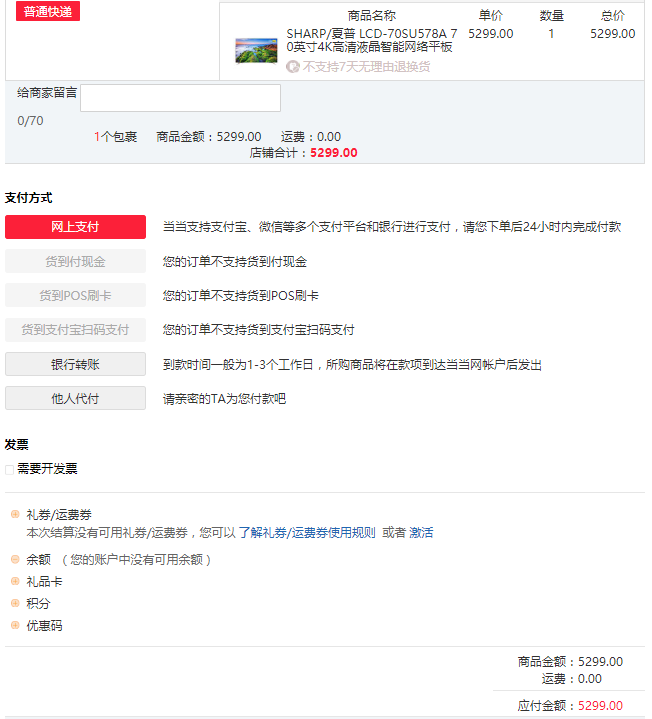652x719 pixels.
Task: Select the 货到支付宝扫码支付 option
Action: pos(75,330)
